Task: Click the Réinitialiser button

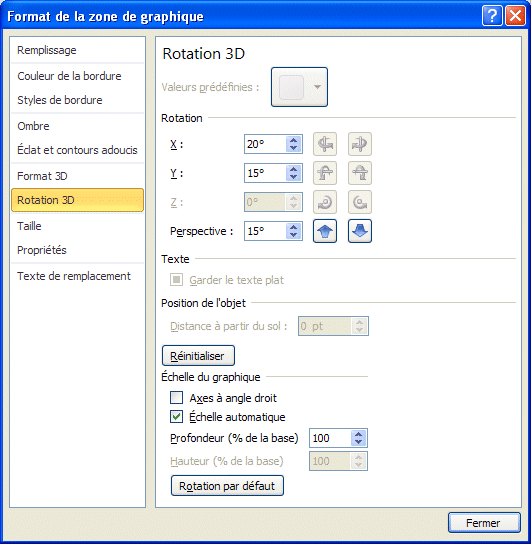Action: [198, 356]
